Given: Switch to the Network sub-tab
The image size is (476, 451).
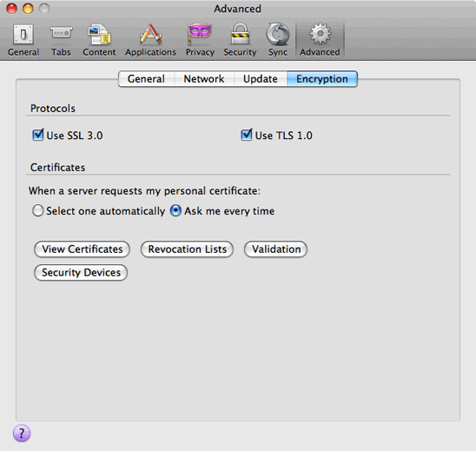Looking at the screenshot, I should click(x=204, y=79).
